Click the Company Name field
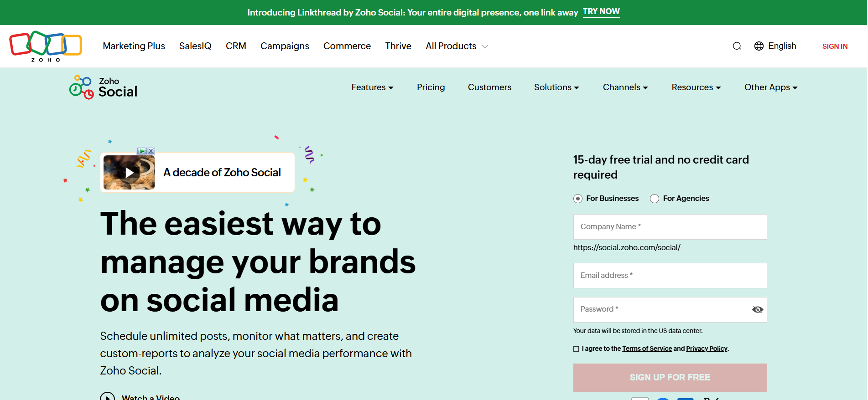868x400 pixels. [x=670, y=227]
